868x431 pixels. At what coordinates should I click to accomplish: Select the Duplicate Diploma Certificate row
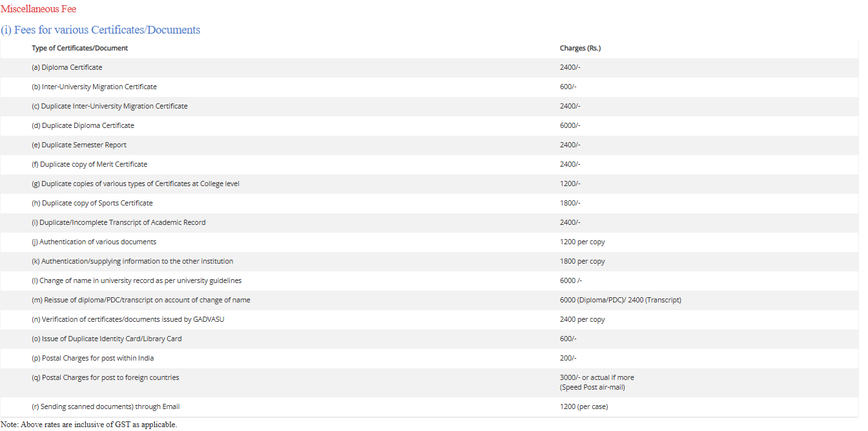[83, 126]
